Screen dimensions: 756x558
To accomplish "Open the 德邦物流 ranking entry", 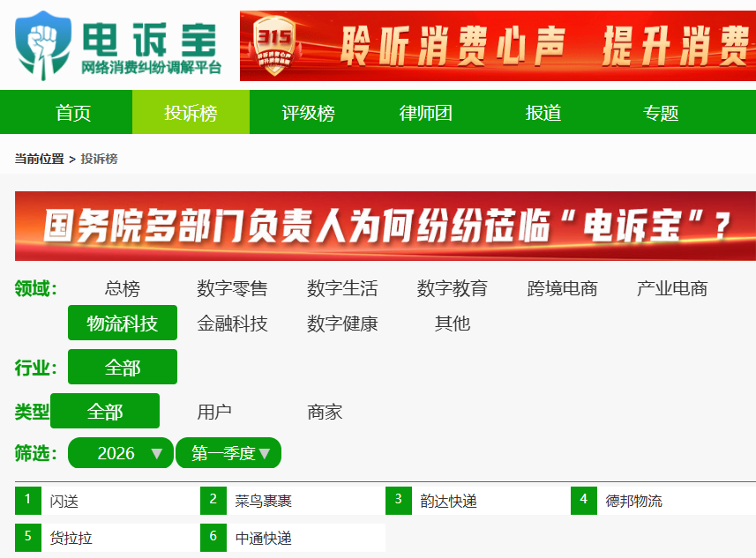I will (633, 502).
